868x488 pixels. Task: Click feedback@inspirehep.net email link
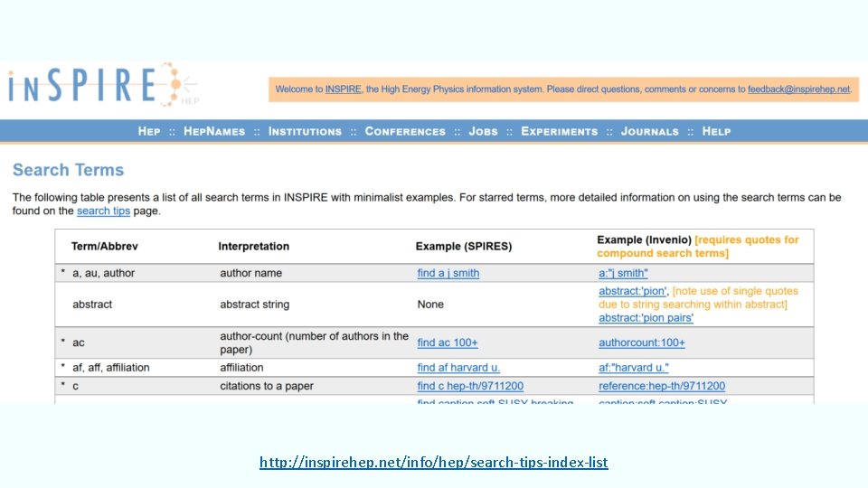pos(798,89)
